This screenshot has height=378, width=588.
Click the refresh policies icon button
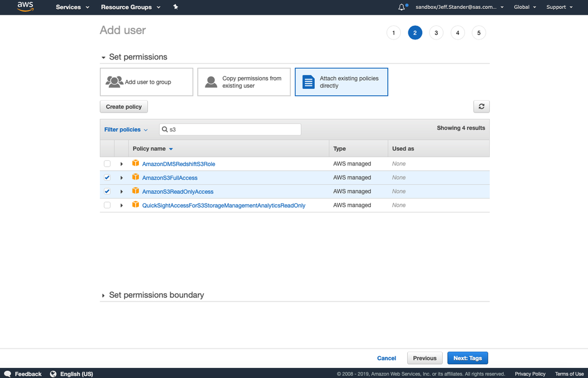pos(481,107)
